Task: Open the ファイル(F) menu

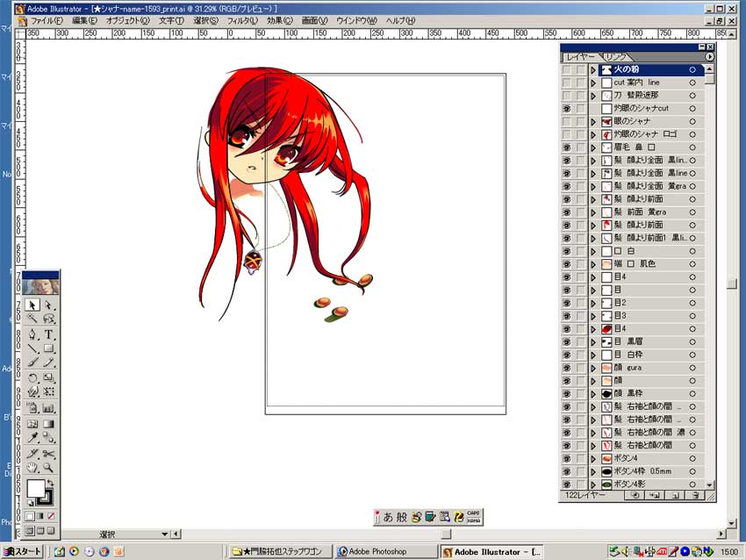Action: 47,20
